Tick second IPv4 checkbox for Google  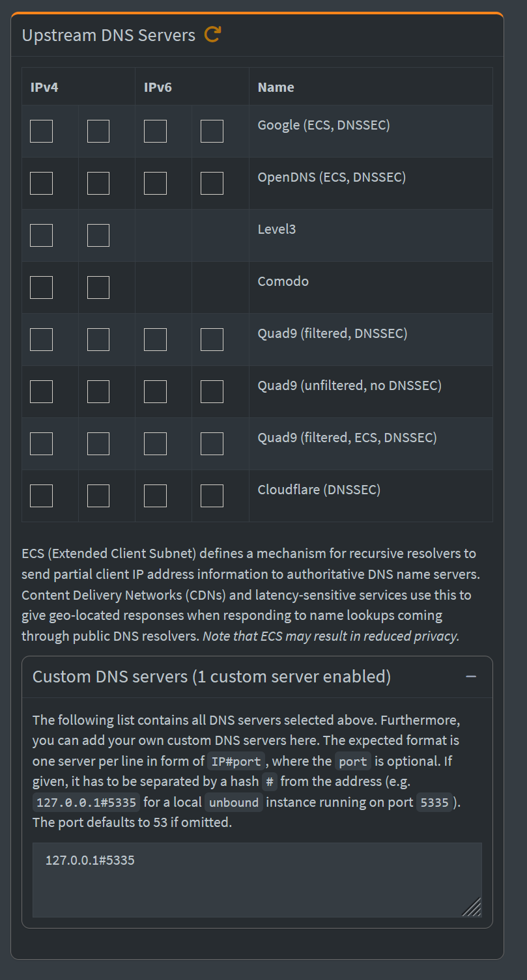(x=98, y=131)
